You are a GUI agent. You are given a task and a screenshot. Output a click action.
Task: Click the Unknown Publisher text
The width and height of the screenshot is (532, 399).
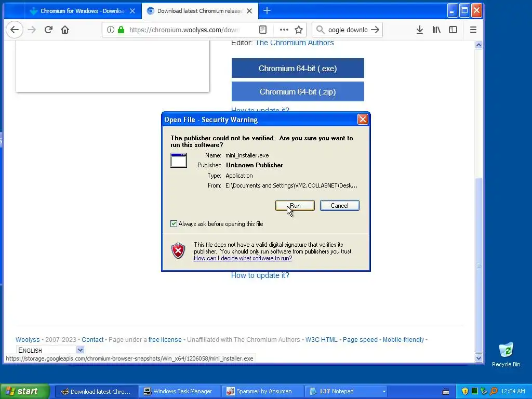255,165
